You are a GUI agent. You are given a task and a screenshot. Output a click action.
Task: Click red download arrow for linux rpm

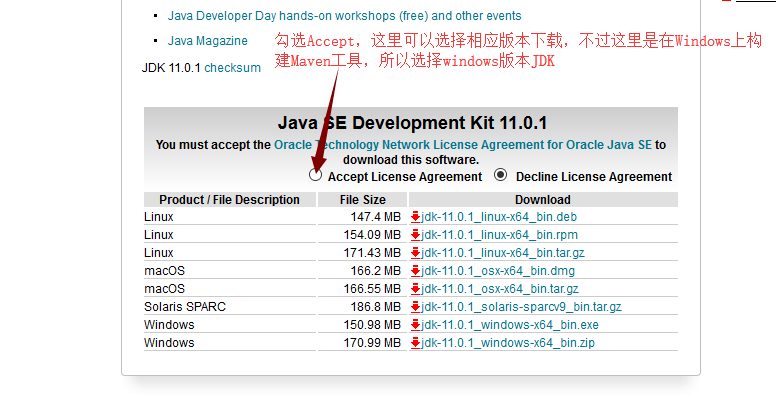pyautogui.click(x=415, y=235)
